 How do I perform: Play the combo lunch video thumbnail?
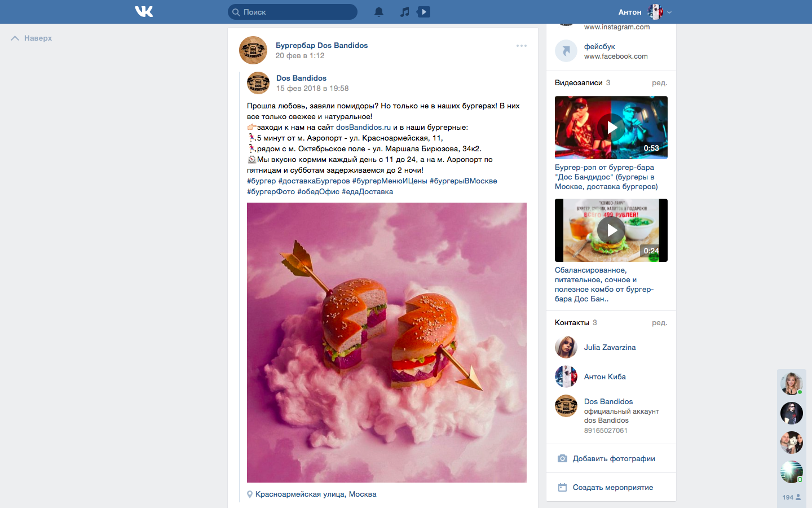pos(611,230)
